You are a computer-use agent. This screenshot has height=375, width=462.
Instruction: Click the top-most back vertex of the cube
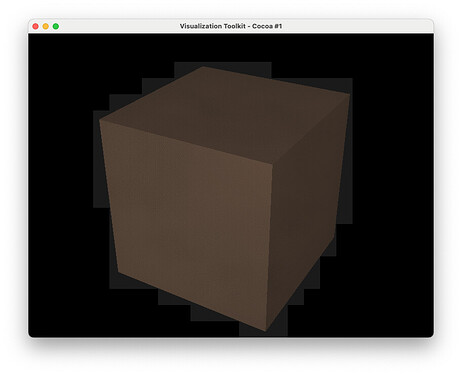click(x=203, y=67)
